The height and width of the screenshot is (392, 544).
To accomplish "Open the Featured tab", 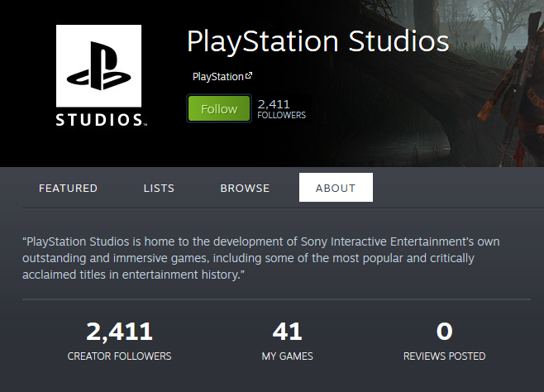I will tap(68, 188).
